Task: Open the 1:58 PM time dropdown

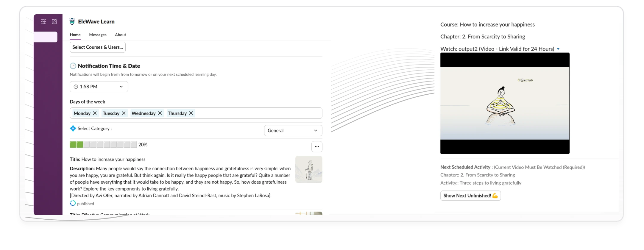Action: 99,87
